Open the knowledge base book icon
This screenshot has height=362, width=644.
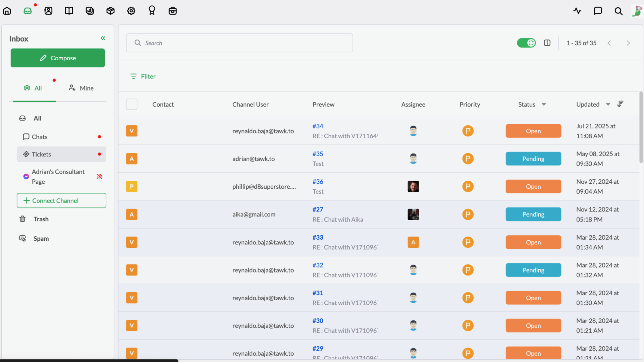click(x=69, y=11)
